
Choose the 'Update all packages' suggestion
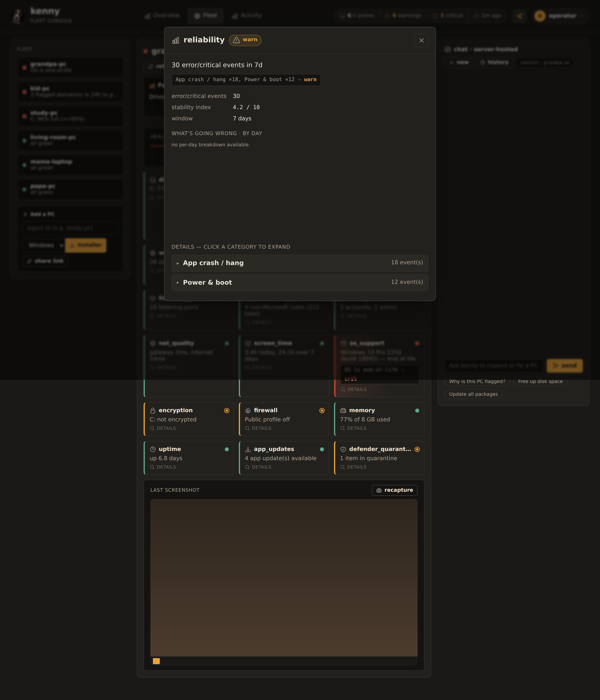pos(473,394)
